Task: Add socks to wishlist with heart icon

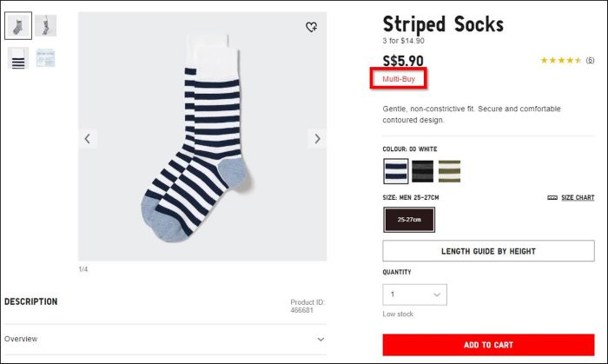Action: (x=312, y=27)
